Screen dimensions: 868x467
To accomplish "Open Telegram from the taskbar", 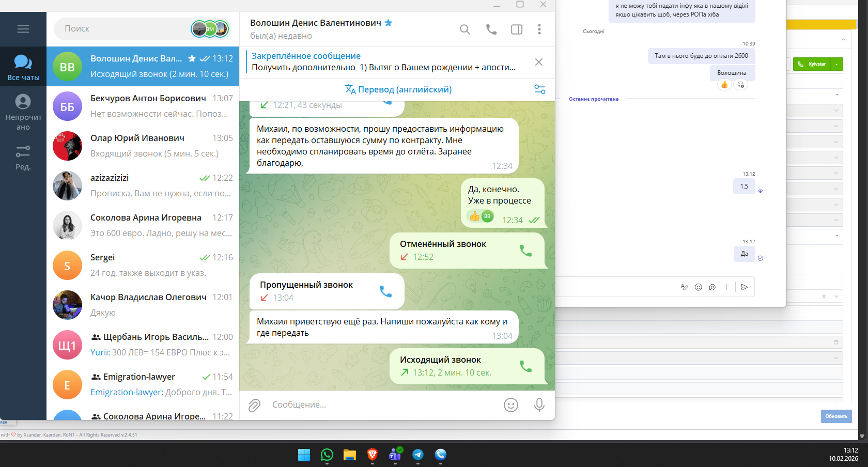I will 418,455.
